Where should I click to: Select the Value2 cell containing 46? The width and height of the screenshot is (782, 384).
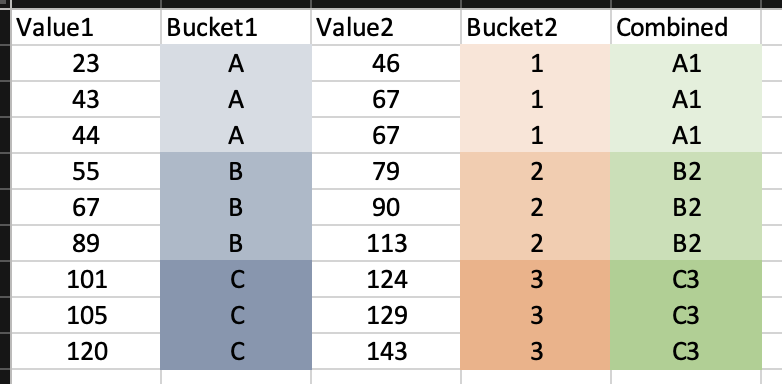click(x=386, y=63)
